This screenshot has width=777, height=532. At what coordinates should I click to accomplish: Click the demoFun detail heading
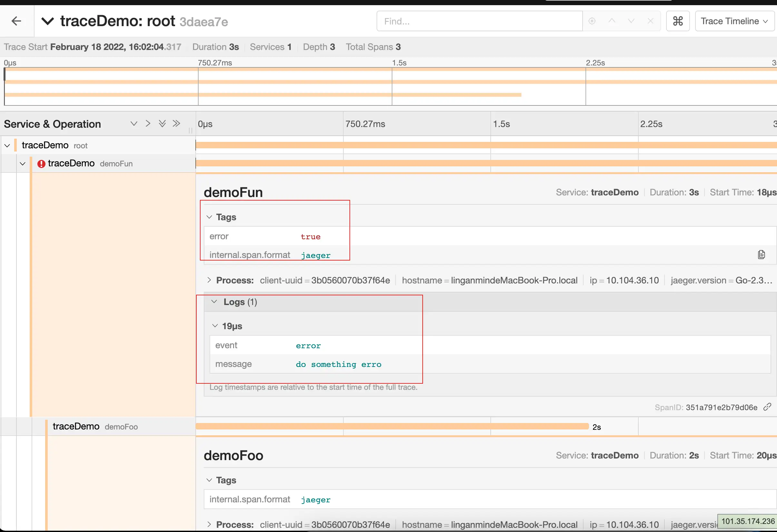233,192
